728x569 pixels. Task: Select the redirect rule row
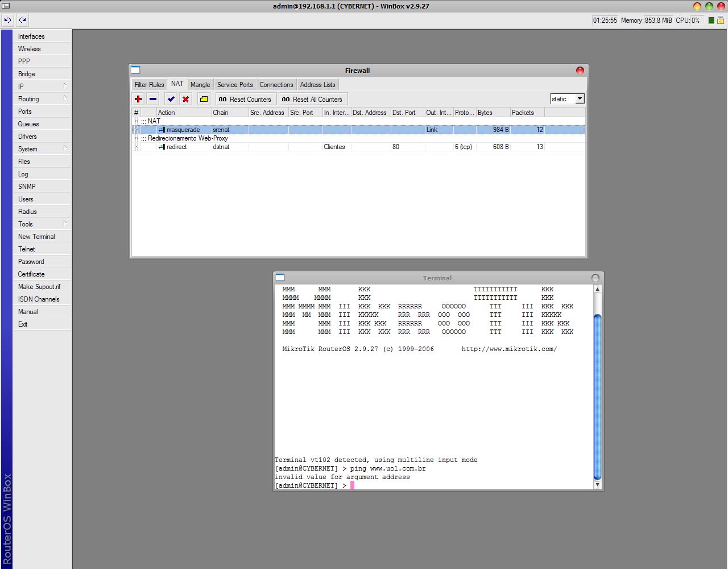tap(358, 147)
